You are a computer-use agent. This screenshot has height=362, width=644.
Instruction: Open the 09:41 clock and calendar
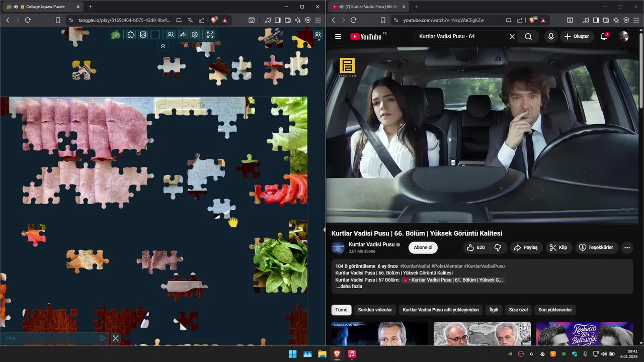point(632,354)
